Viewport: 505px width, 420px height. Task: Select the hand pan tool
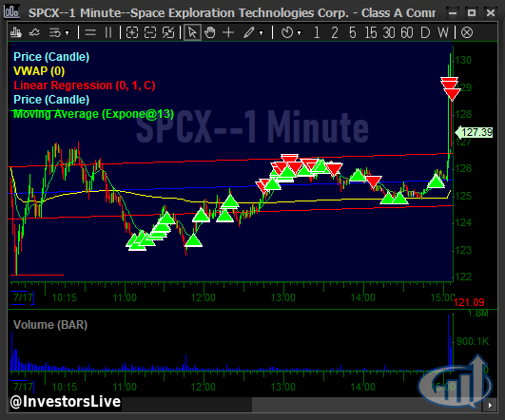click(x=210, y=33)
